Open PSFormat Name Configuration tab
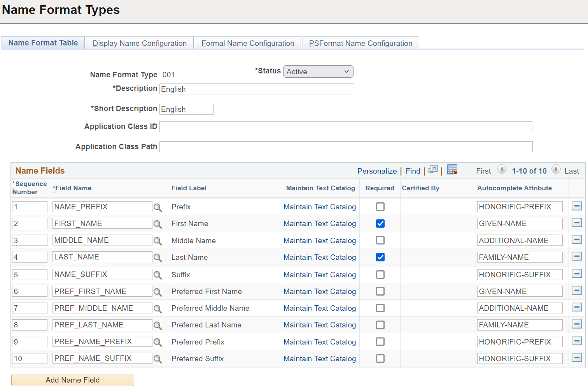The image size is (588, 388). click(x=360, y=43)
